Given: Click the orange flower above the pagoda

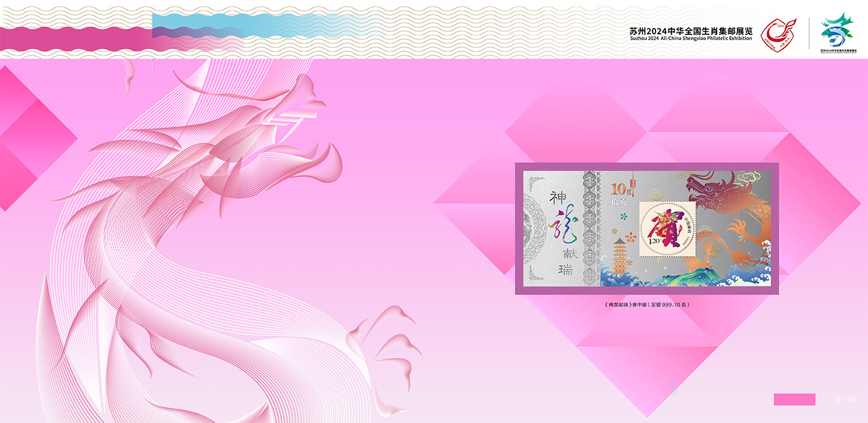Looking at the screenshot, I should click(x=618, y=232).
